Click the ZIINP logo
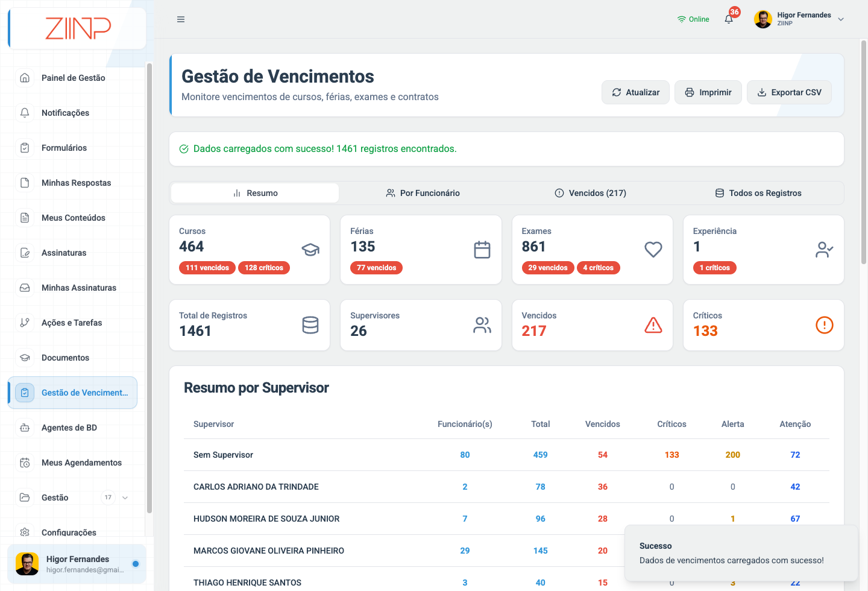Viewport: 868px width, 591px height. coord(78,28)
